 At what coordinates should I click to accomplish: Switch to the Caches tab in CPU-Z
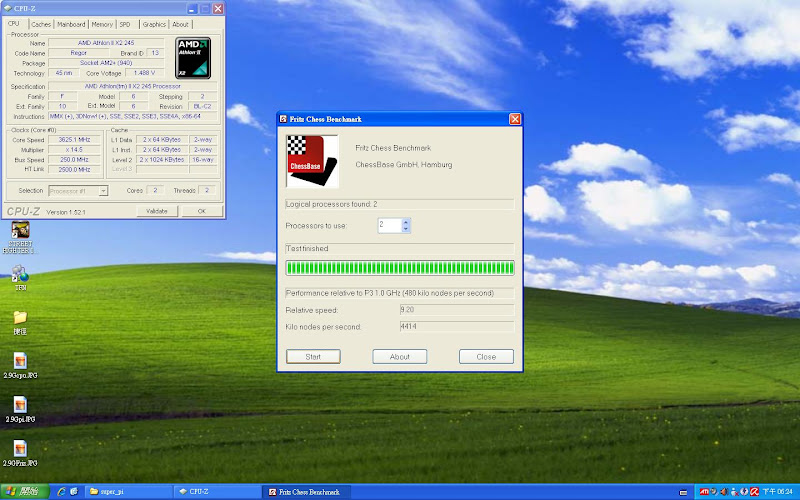(x=41, y=24)
